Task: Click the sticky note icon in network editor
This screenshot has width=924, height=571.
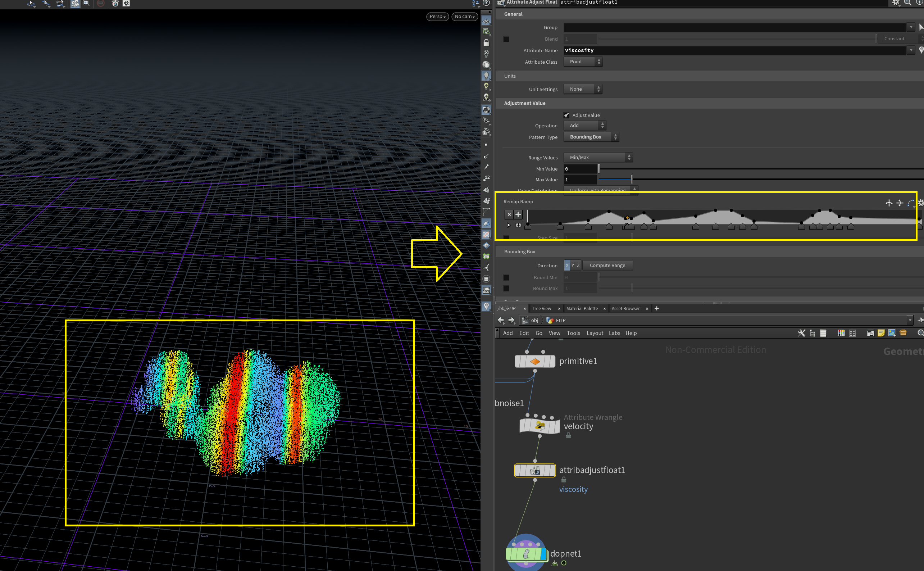Action: (881, 333)
